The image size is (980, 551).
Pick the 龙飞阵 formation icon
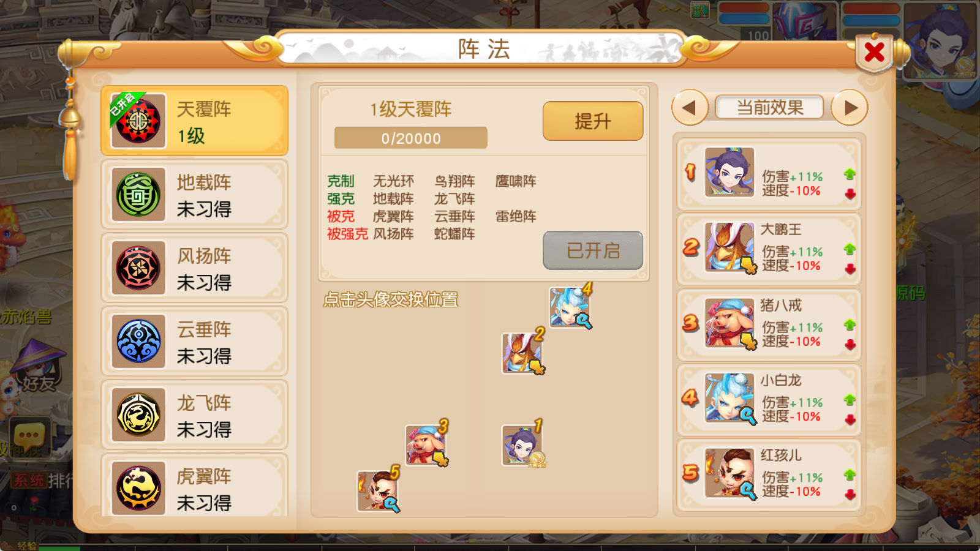[138, 415]
